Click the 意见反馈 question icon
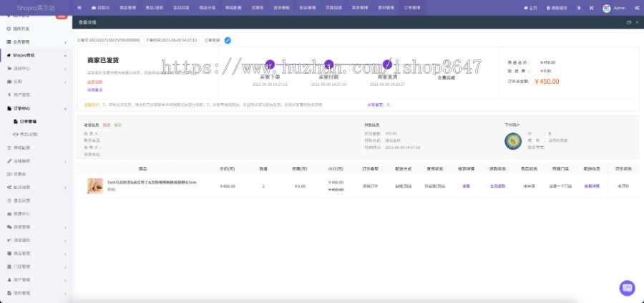644x303 pixels. coord(9,201)
